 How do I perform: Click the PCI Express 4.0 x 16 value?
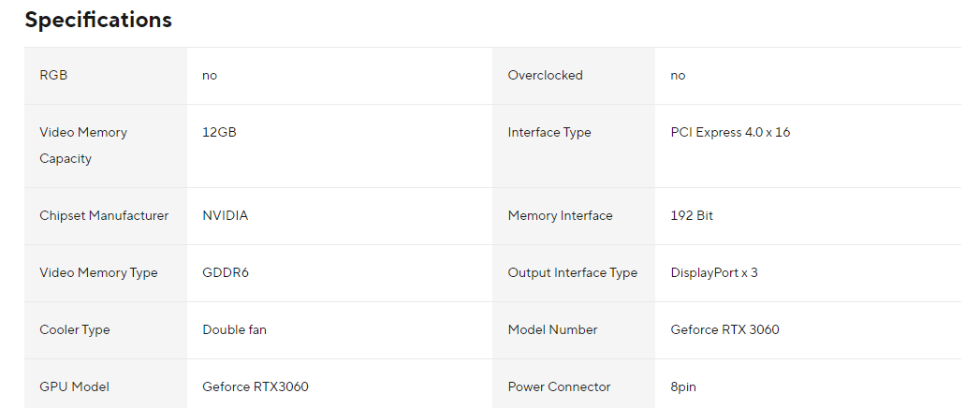point(730,132)
